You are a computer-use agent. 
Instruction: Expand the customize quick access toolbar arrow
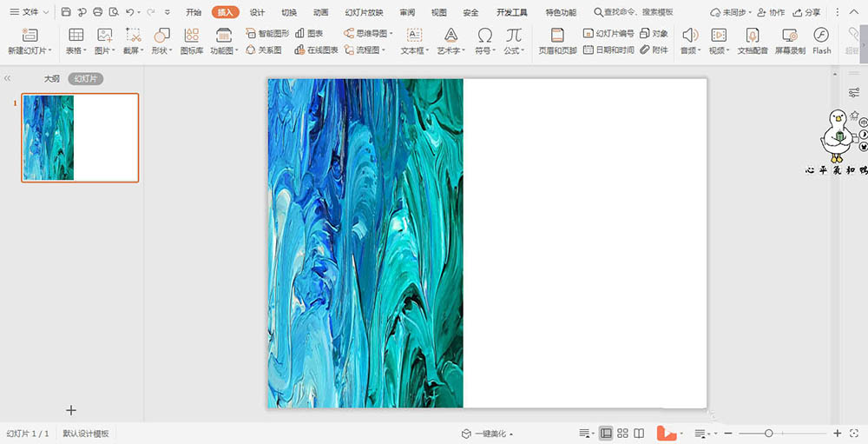(168, 12)
